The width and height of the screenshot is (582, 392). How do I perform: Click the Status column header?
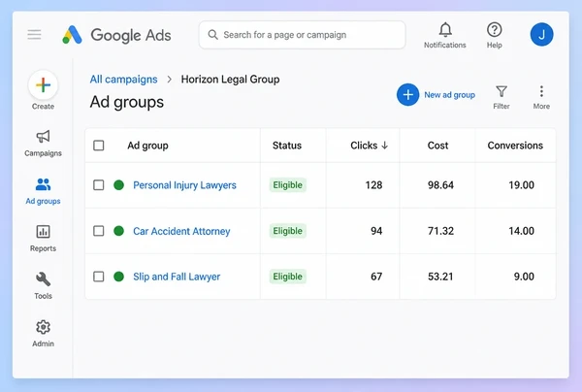(287, 146)
